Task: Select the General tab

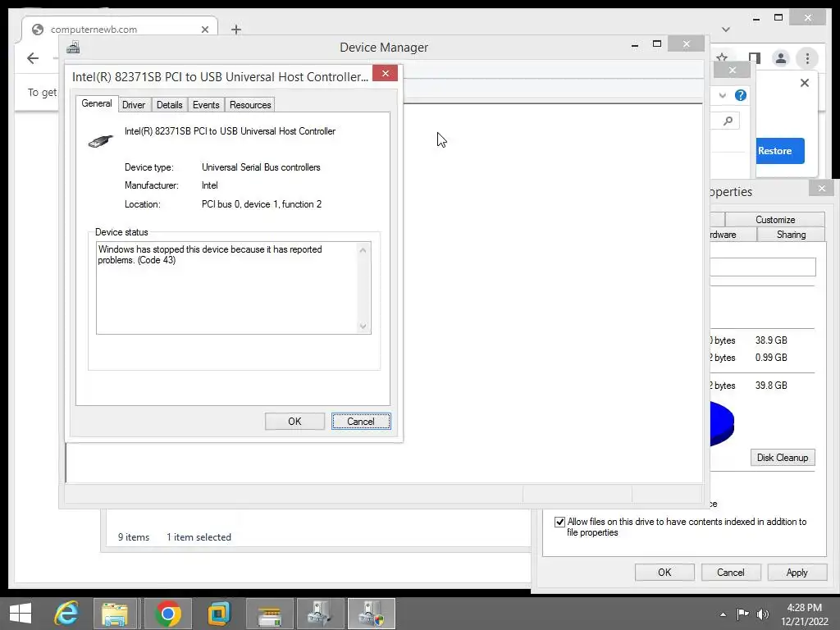Action: 97,104
